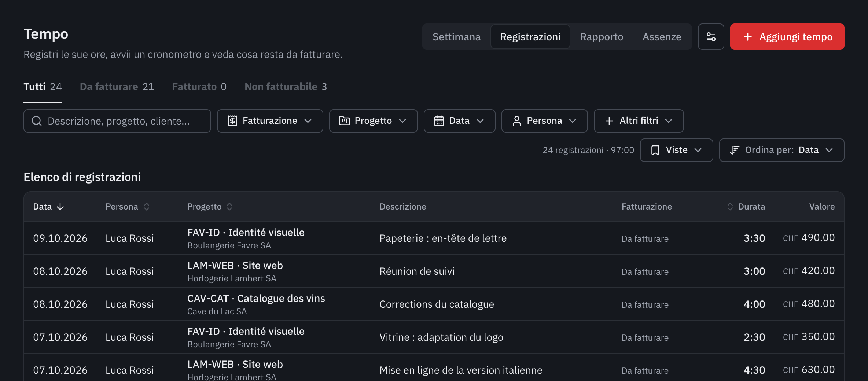Click the sort-descending icon beside Ordina per
This screenshot has width=868, height=381.
tap(734, 150)
